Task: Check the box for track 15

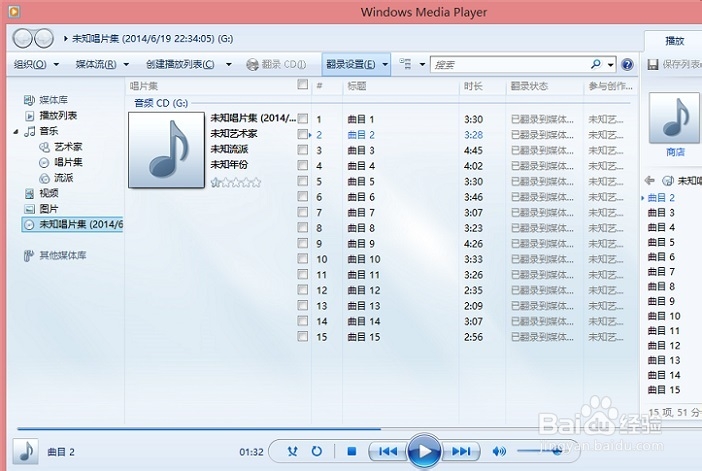Action: pyautogui.click(x=303, y=336)
